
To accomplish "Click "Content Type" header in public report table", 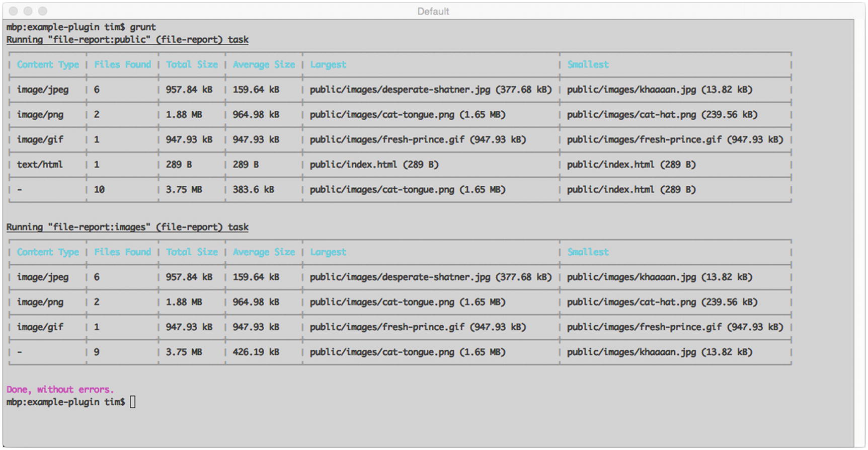I will [48, 64].
